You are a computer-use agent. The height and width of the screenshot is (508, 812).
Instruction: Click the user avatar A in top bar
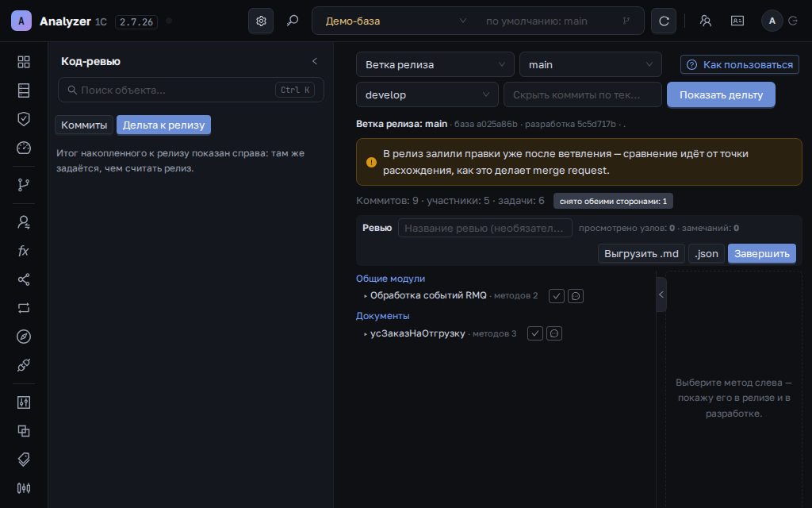click(x=772, y=21)
